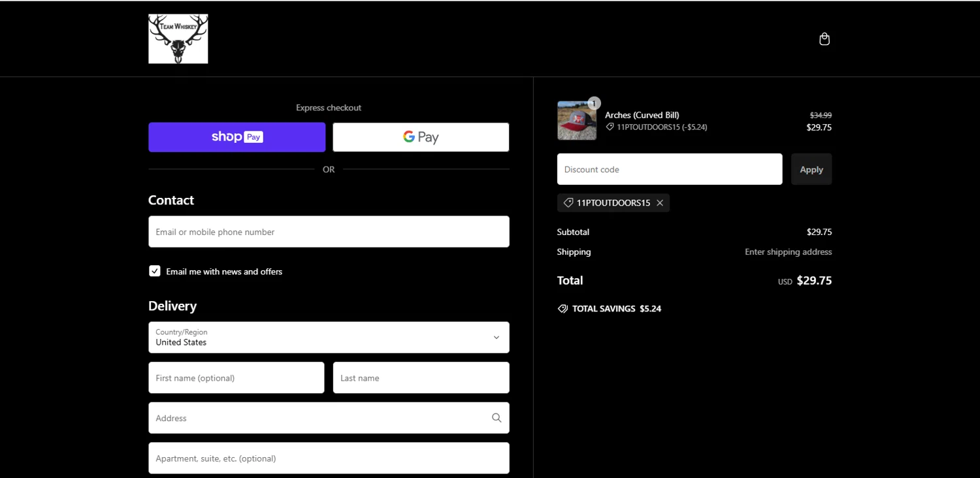Click the USD $29.75 total amount

[x=805, y=281]
